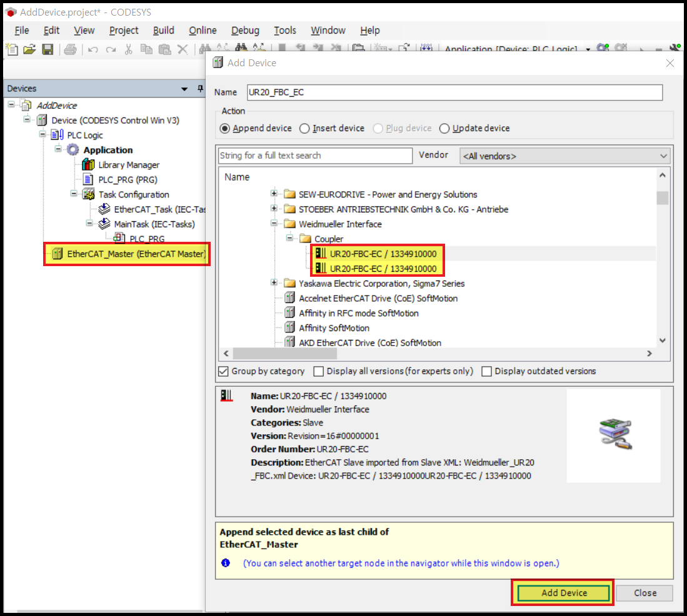Collapse the MainTask tree node

(89, 223)
